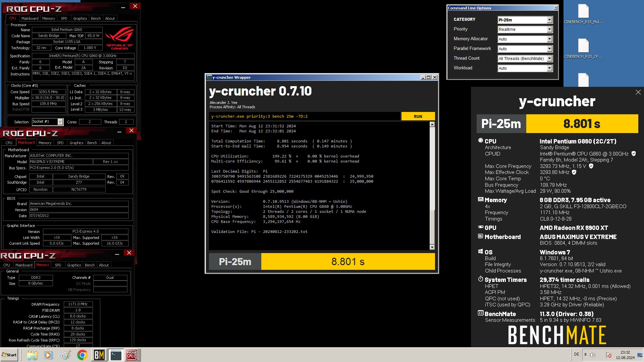644x362 pixels.
Task: Open SPD tab in top CPU-Z window
Action: click(64, 18)
